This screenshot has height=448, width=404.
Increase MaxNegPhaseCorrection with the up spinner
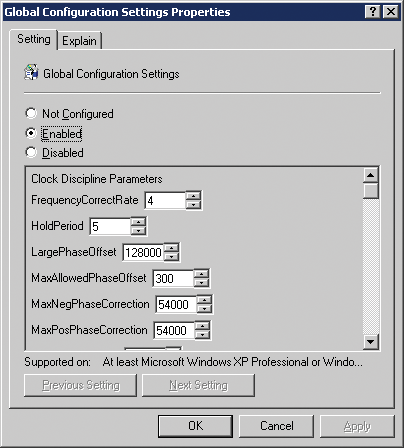[x=204, y=300]
